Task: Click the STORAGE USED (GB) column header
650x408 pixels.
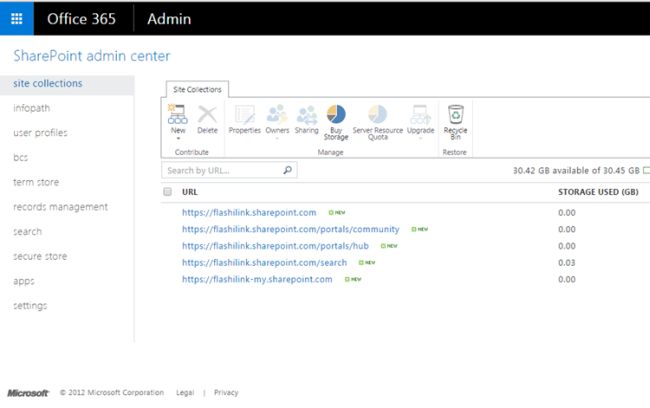Action: [x=598, y=192]
